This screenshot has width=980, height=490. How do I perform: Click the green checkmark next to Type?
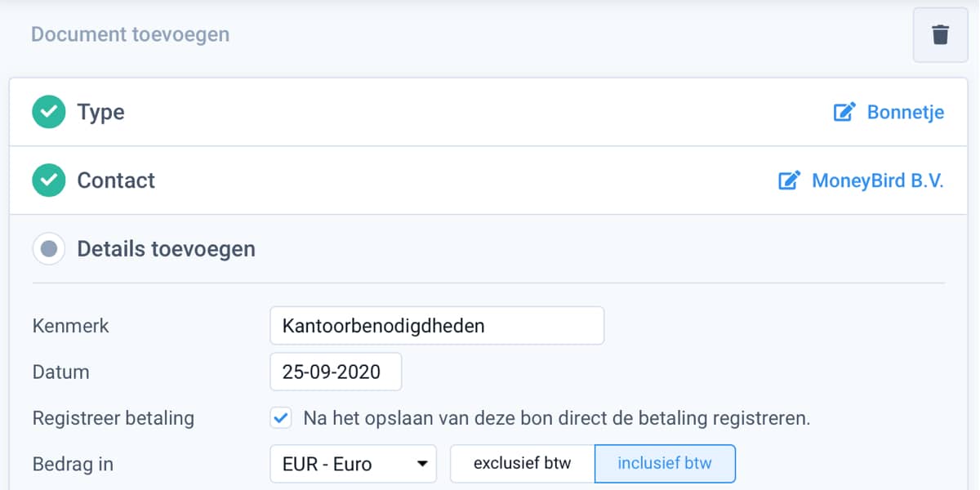pyautogui.click(x=48, y=112)
